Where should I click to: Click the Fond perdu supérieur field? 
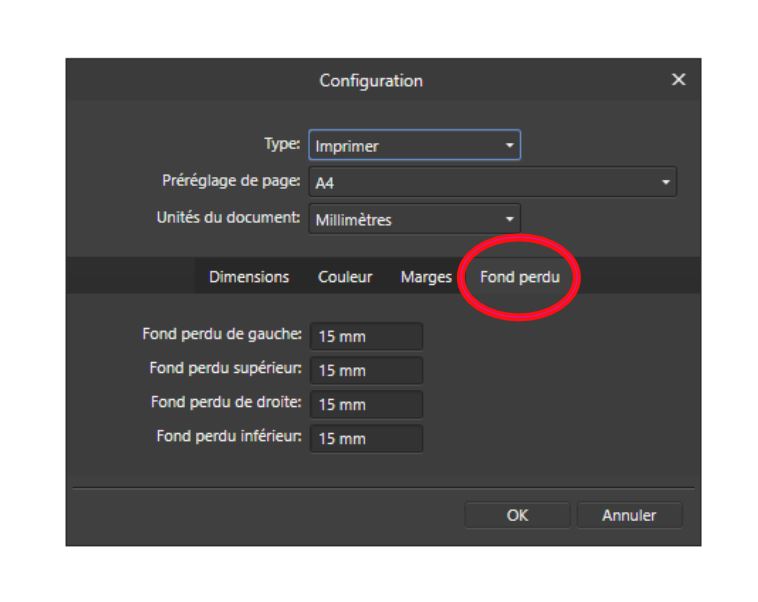(366, 370)
